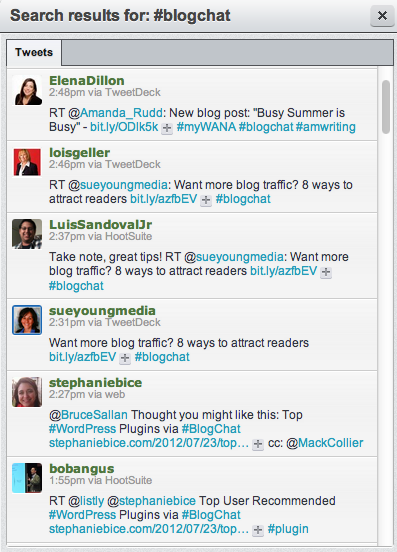The image size is (397, 552).
Task: Expand the bit.ly link in sueyoungmedia's tweet
Action: click(x=125, y=358)
